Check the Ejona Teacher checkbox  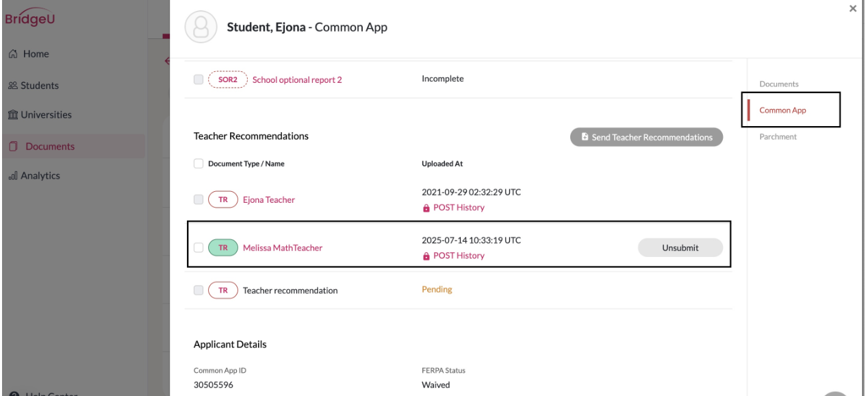pyautogui.click(x=199, y=200)
